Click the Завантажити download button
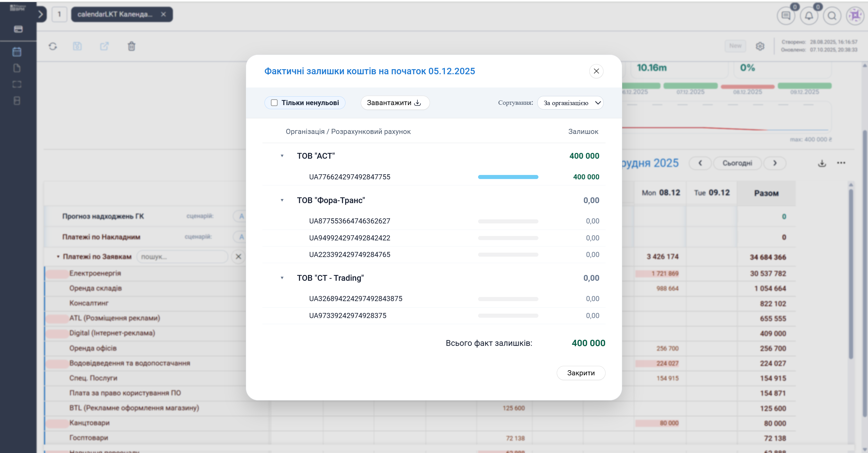The width and height of the screenshot is (868, 453). (x=395, y=103)
